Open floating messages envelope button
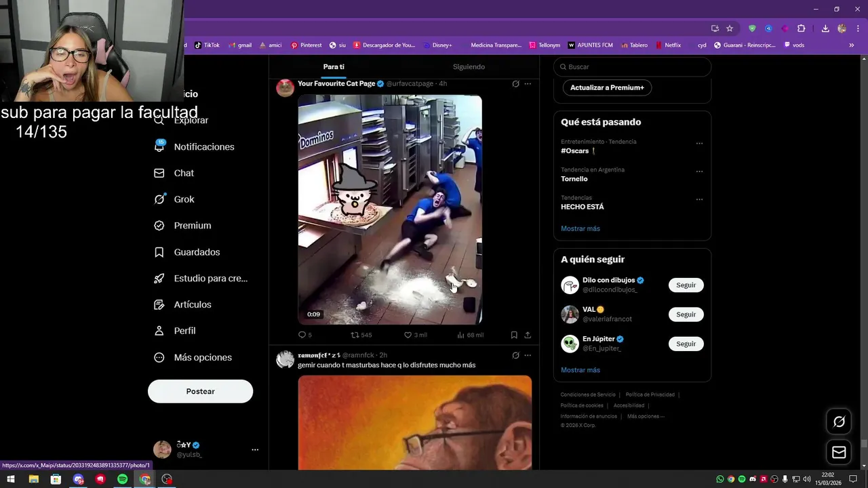The width and height of the screenshot is (868, 488). pos(839,452)
